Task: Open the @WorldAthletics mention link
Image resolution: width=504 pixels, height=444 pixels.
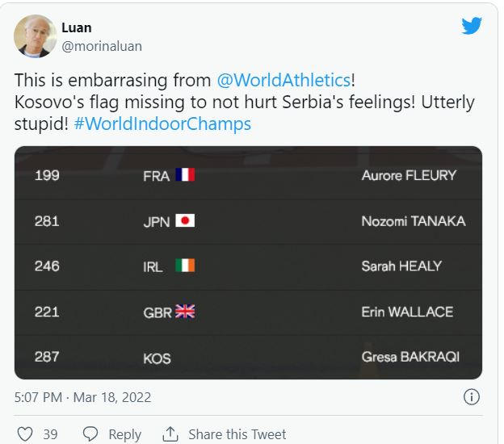Action: (283, 82)
